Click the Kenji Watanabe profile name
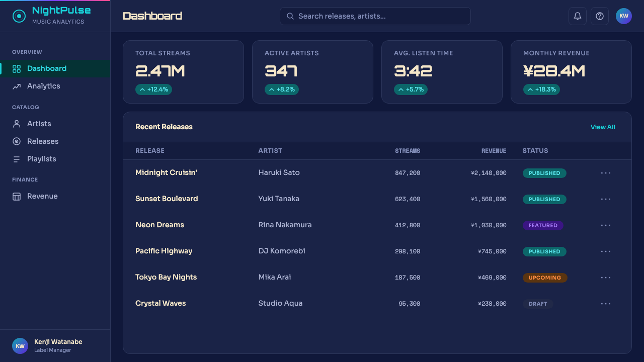This screenshot has height=362, width=644. (x=58, y=342)
